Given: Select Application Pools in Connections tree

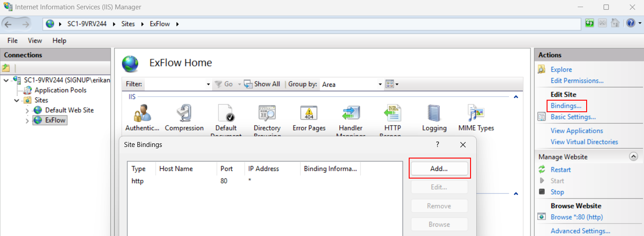Looking at the screenshot, I should (x=60, y=90).
